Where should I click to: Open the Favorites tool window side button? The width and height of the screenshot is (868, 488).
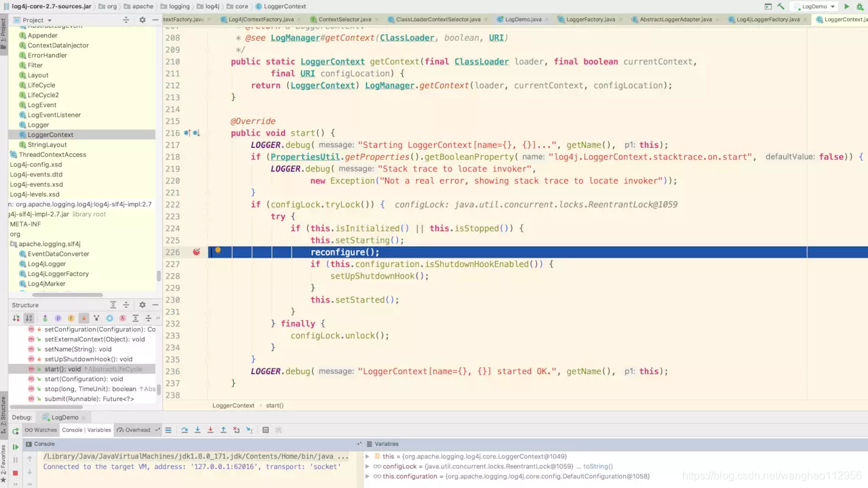pyautogui.click(x=3, y=462)
